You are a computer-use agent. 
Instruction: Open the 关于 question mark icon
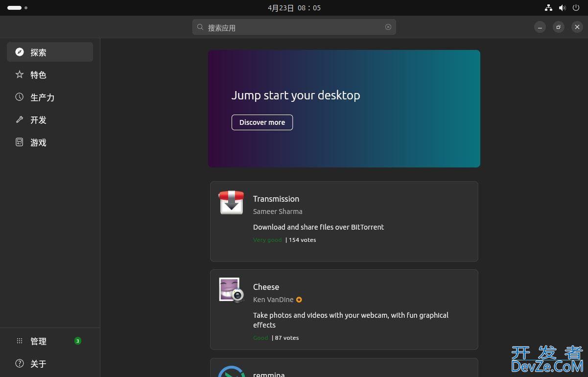tap(20, 363)
